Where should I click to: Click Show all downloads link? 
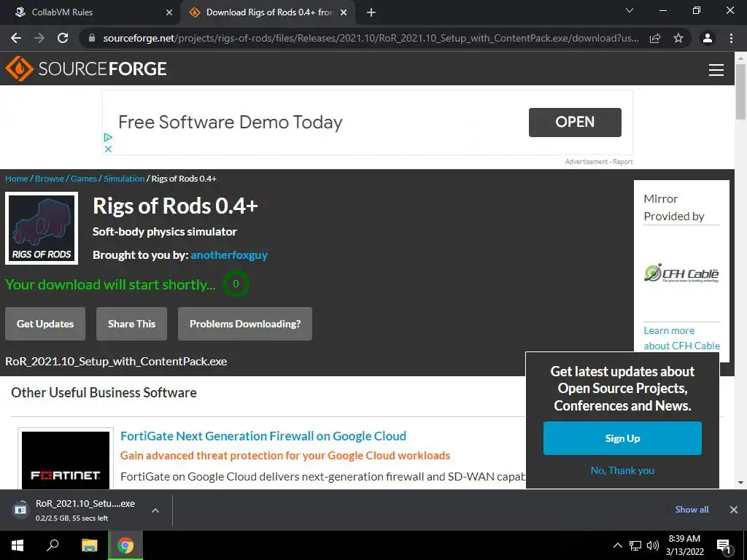(692, 510)
